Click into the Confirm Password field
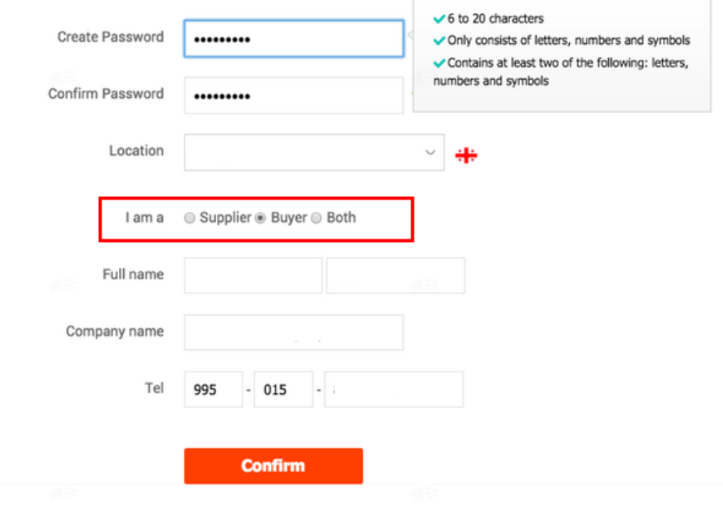The height and width of the screenshot is (507, 723). [294, 95]
